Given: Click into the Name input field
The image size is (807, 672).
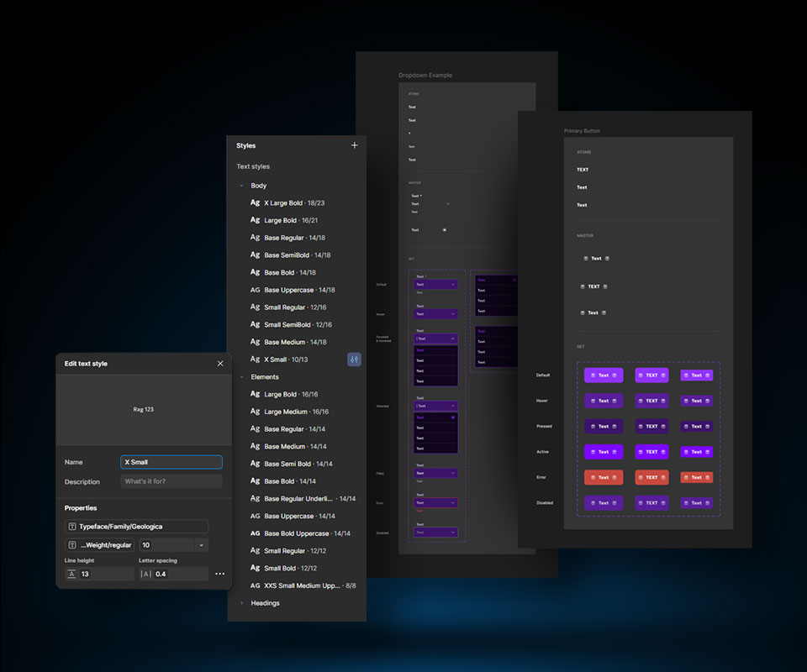Looking at the screenshot, I should pyautogui.click(x=171, y=462).
